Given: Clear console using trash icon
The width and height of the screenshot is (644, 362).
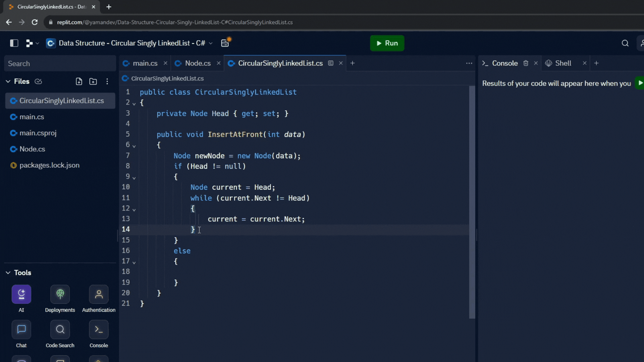Looking at the screenshot, I should coord(526,63).
